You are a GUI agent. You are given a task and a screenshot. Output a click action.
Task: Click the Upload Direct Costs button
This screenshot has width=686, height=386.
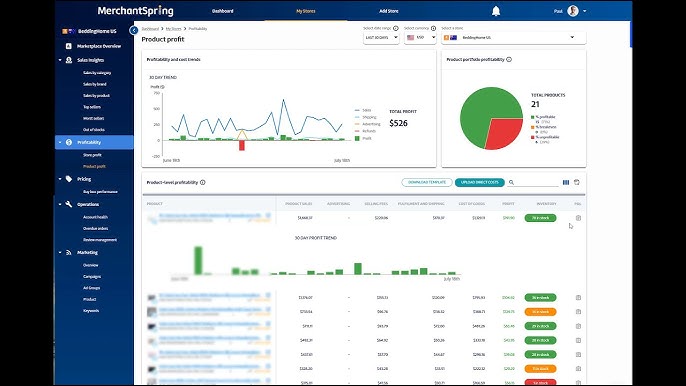480,182
